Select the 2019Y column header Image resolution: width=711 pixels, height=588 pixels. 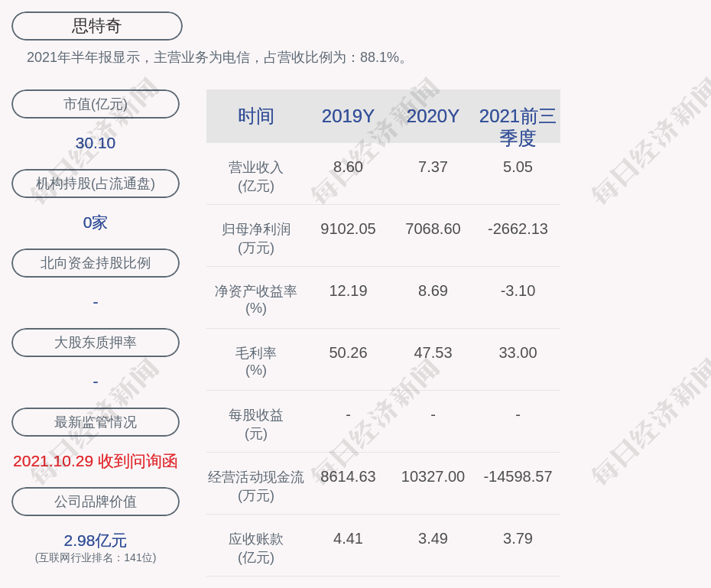click(x=348, y=116)
